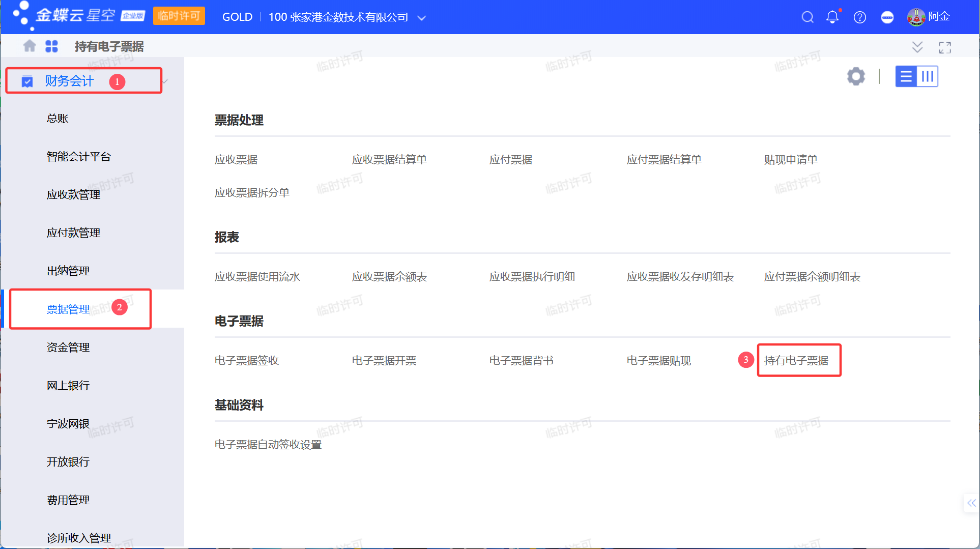Click the 阿金 user avatar
The width and height of the screenshot is (980, 549).
[916, 17]
